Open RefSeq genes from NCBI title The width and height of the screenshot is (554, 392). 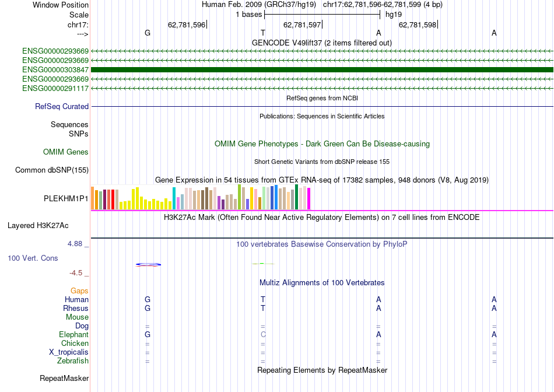(322, 98)
